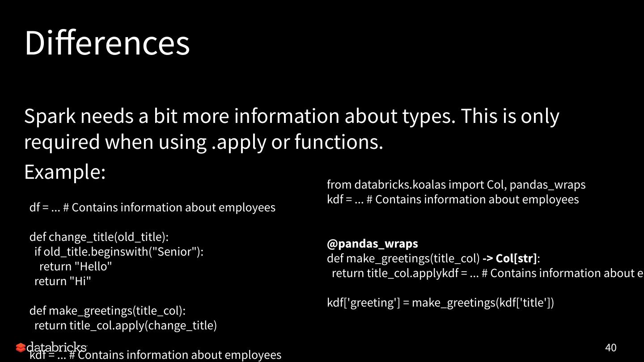Screen dimensions: 644x362
Task: Click the "df = ..." code line
Action: pyautogui.click(x=152, y=207)
